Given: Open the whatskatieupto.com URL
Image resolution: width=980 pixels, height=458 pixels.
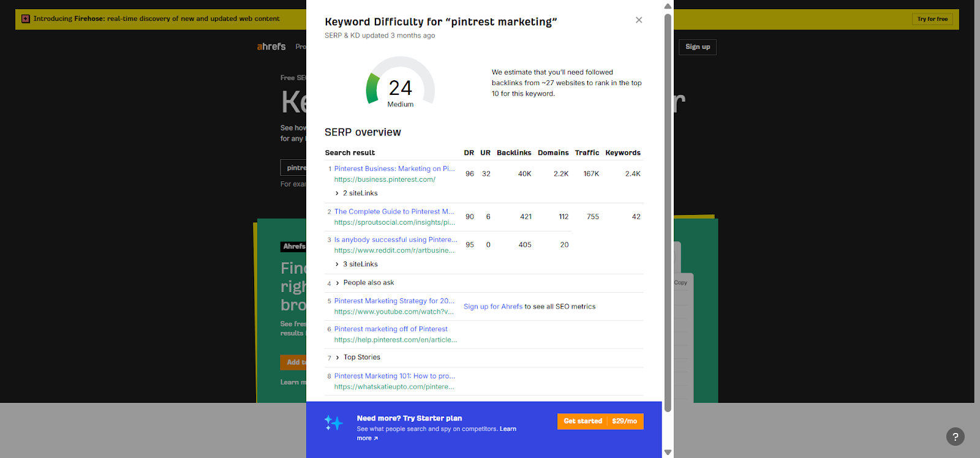Looking at the screenshot, I should click(394, 387).
